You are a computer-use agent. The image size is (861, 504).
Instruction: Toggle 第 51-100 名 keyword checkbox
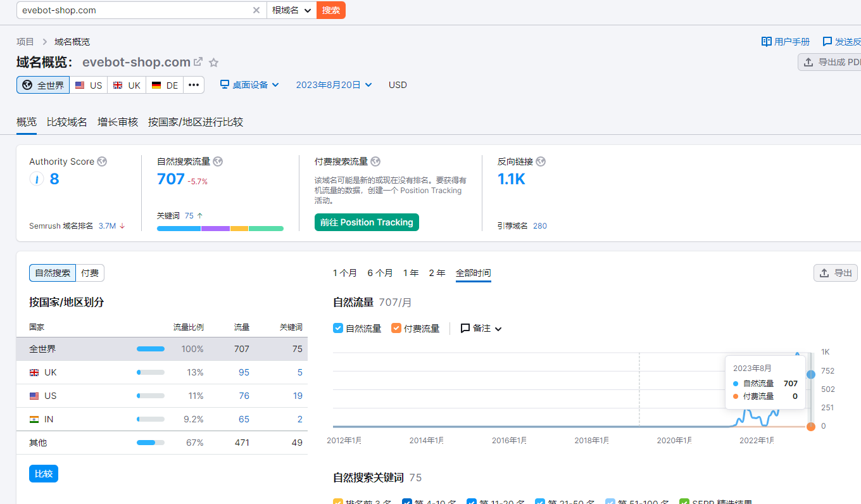click(610, 501)
